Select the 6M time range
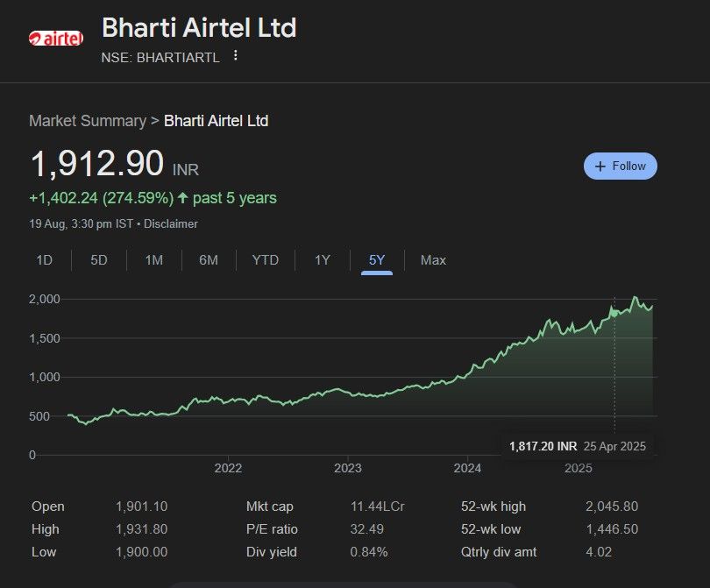The image size is (710, 588). 209,260
